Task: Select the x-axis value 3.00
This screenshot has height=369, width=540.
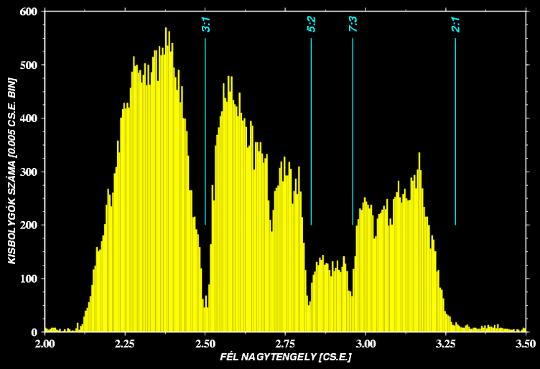Action: coord(365,344)
